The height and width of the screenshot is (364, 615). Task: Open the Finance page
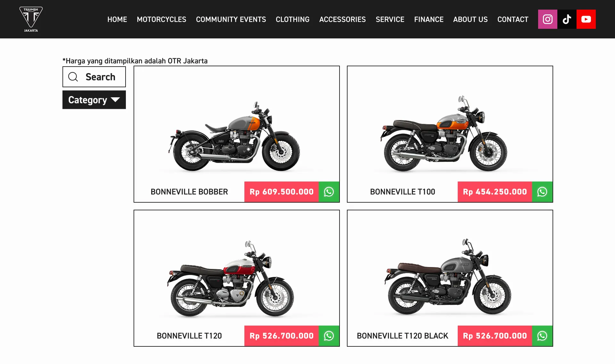[429, 19]
